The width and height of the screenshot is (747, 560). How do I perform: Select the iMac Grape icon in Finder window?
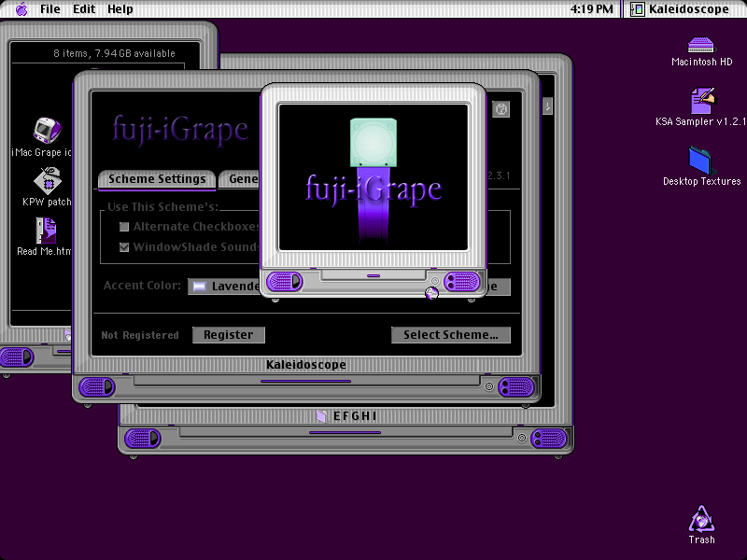48,131
